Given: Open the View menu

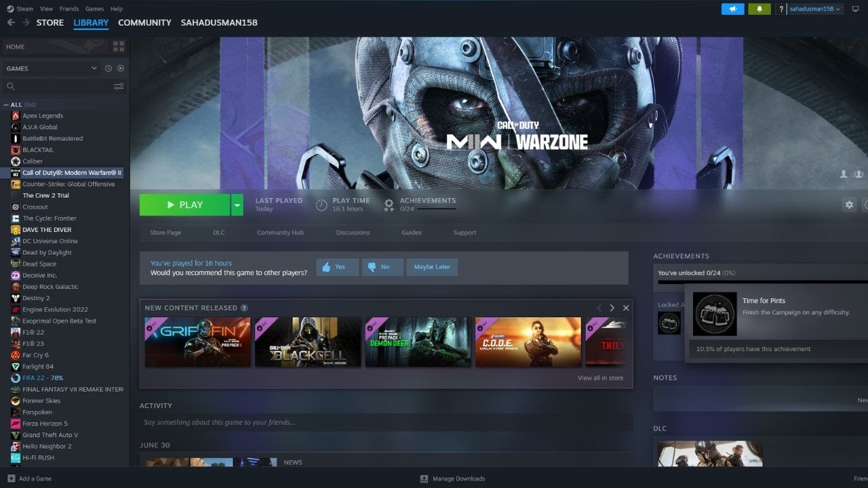Looking at the screenshot, I should tap(46, 9).
